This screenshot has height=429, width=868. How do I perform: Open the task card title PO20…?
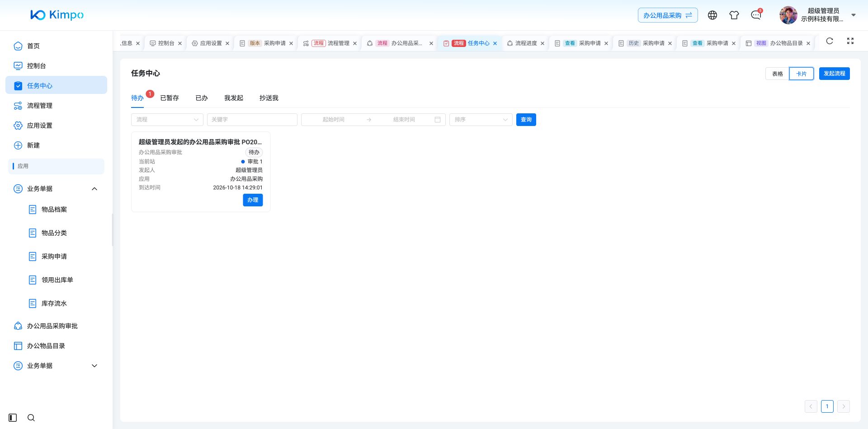[200, 142]
